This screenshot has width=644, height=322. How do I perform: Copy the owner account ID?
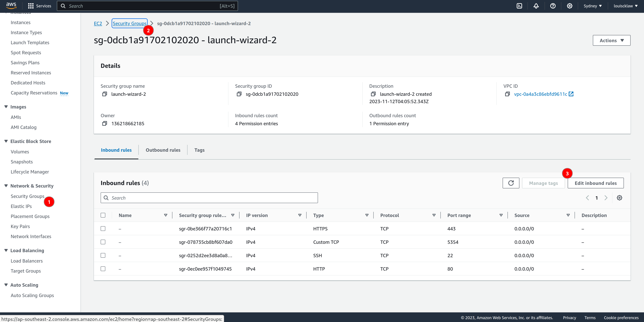click(104, 124)
